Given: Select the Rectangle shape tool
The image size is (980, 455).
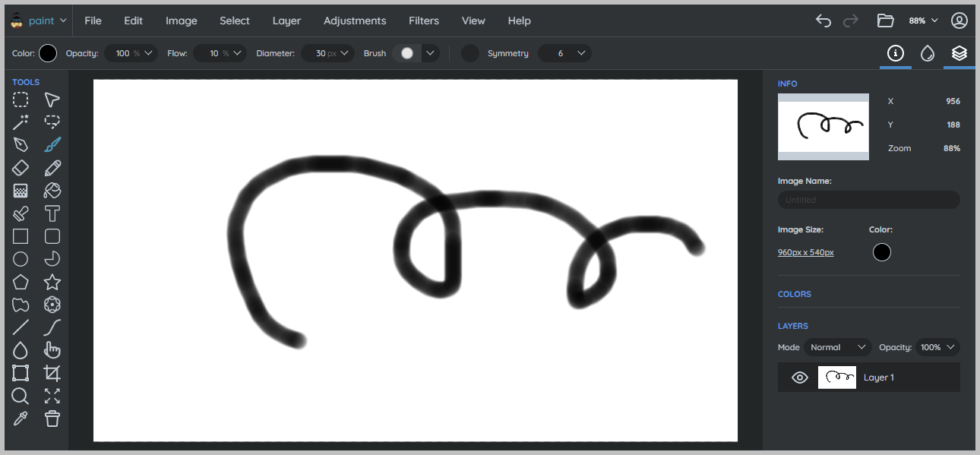Looking at the screenshot, I should [21, 236].
